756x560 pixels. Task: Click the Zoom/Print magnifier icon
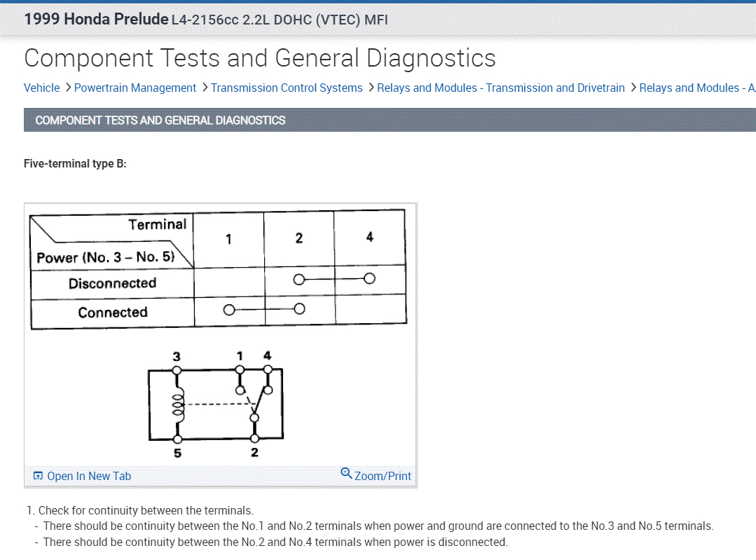(346, 474)
